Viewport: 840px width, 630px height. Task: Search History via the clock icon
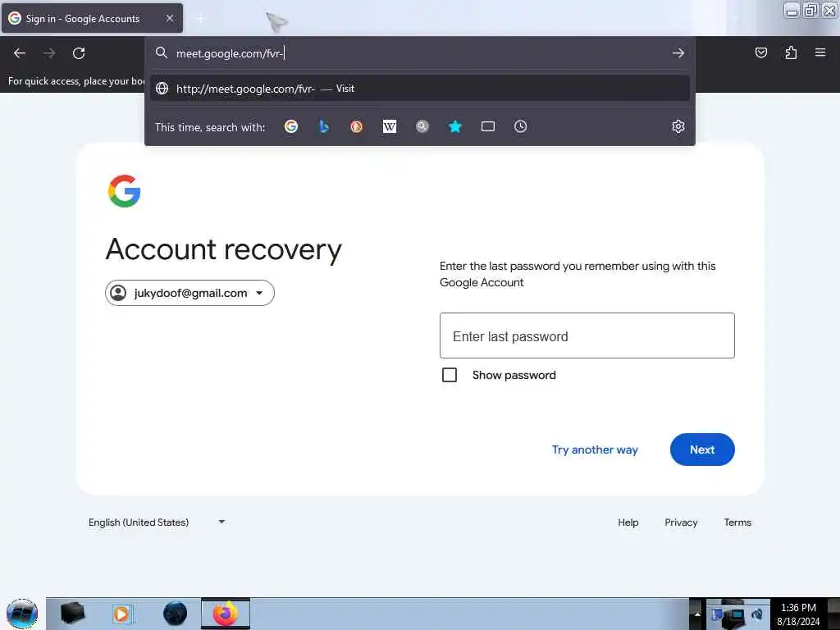click(x=521, y=126)
